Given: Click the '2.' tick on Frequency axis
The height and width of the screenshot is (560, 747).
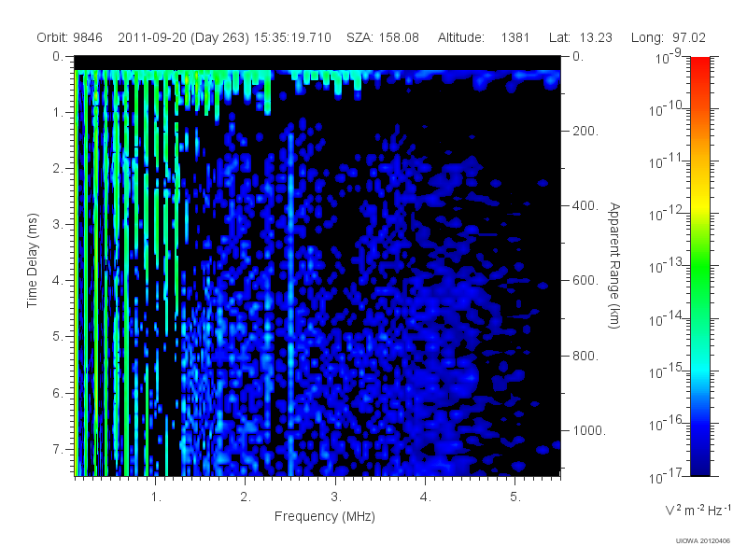Looking at the screenshot, I should coord(246,497).
